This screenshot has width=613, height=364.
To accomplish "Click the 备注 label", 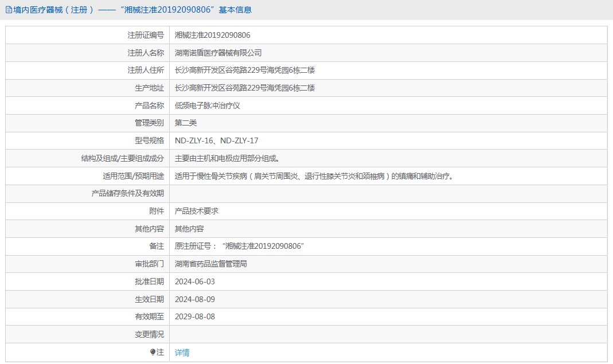I will point(157,246).
